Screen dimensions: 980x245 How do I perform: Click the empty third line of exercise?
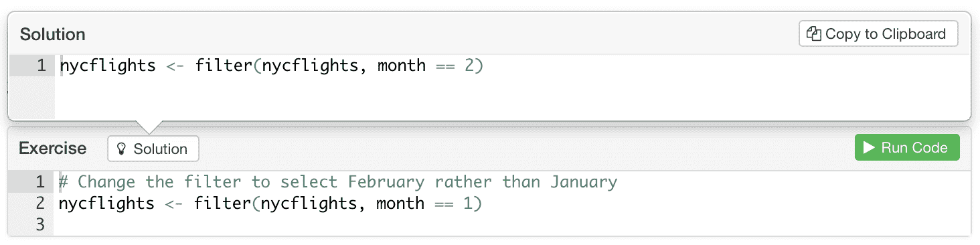[512, 225]
